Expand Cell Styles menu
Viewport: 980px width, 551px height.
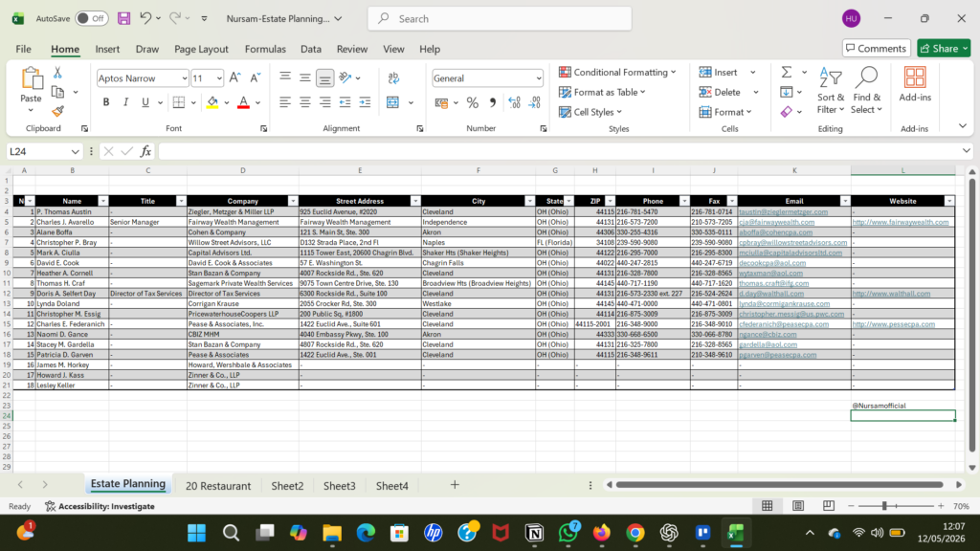pos(590,112)
